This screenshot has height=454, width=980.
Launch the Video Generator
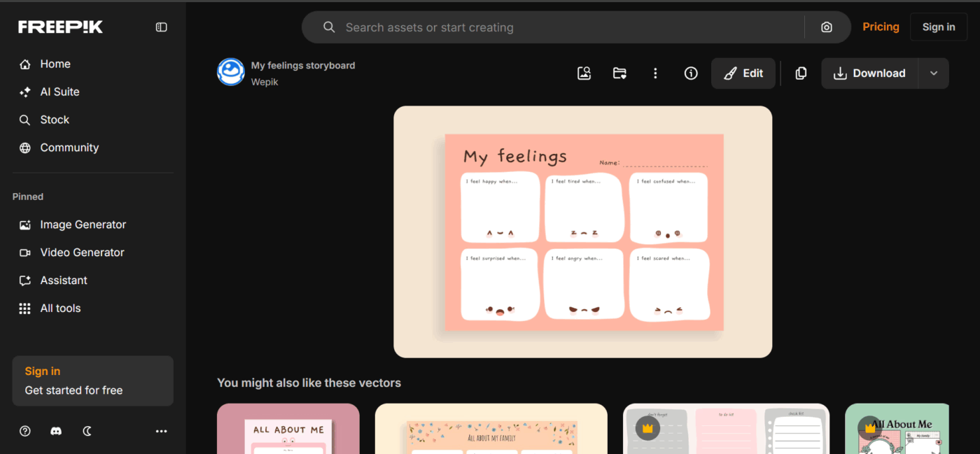click(82, 253)
